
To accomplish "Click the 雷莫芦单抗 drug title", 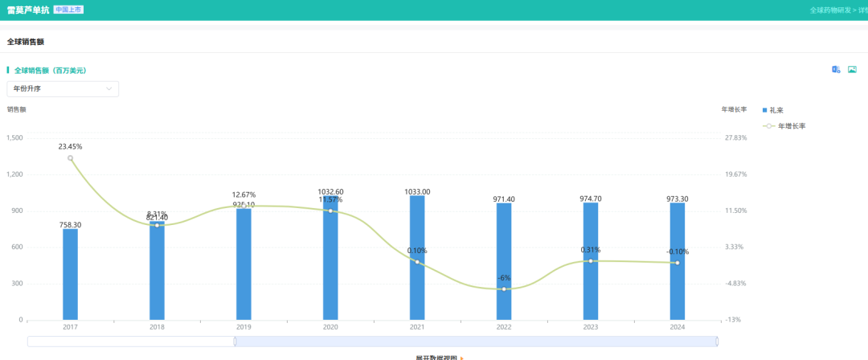I will coord(27,10).
